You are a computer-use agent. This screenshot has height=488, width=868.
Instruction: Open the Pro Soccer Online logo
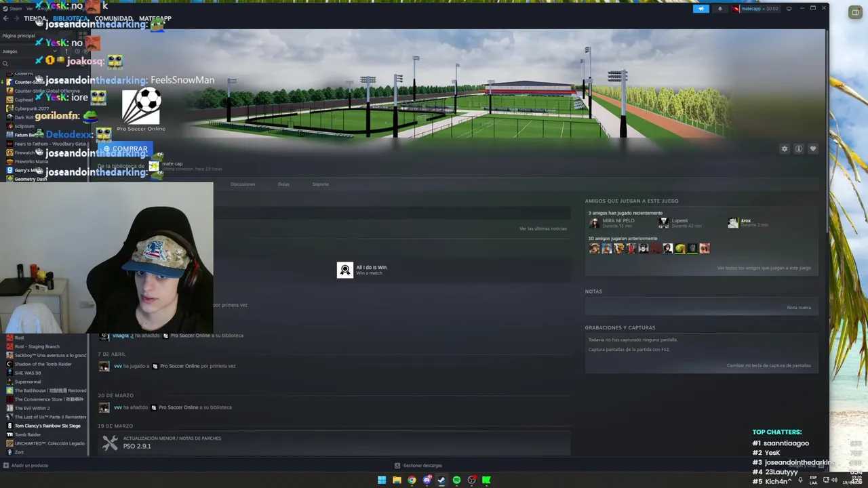pos(141,110)
